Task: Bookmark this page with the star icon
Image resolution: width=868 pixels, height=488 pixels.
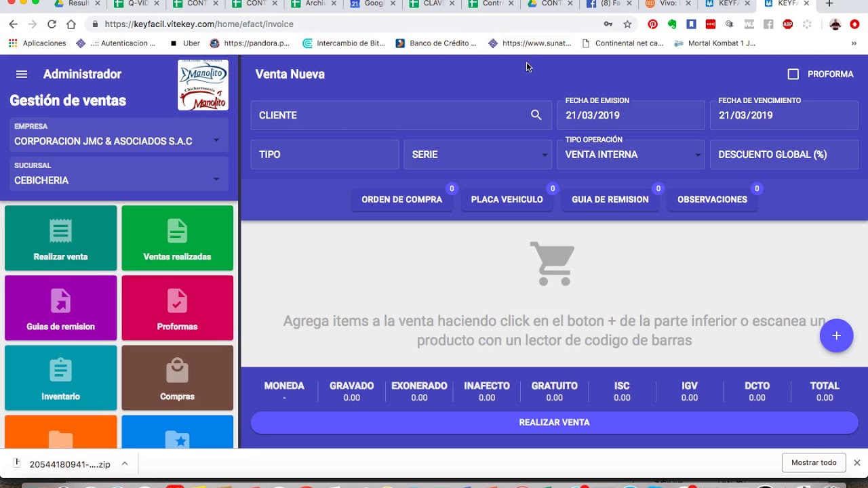Action: pos(627,24)
